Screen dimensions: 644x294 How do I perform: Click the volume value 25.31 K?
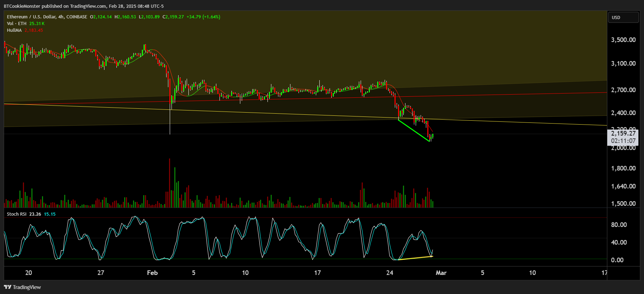[37, 24]
